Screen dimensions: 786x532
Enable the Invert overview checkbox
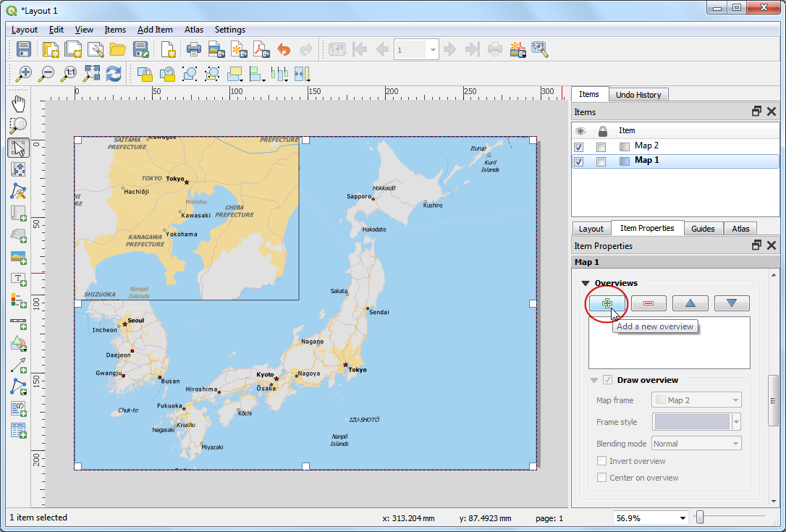(x=601, y=461)
